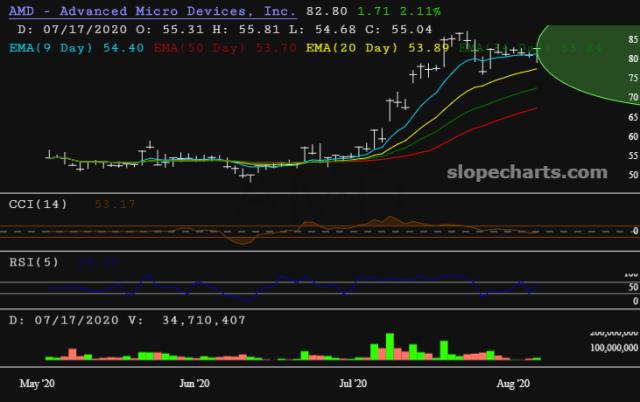
Task: Click the date D: 07/17/2020 in the OHLC row
Action: [72, 29]
